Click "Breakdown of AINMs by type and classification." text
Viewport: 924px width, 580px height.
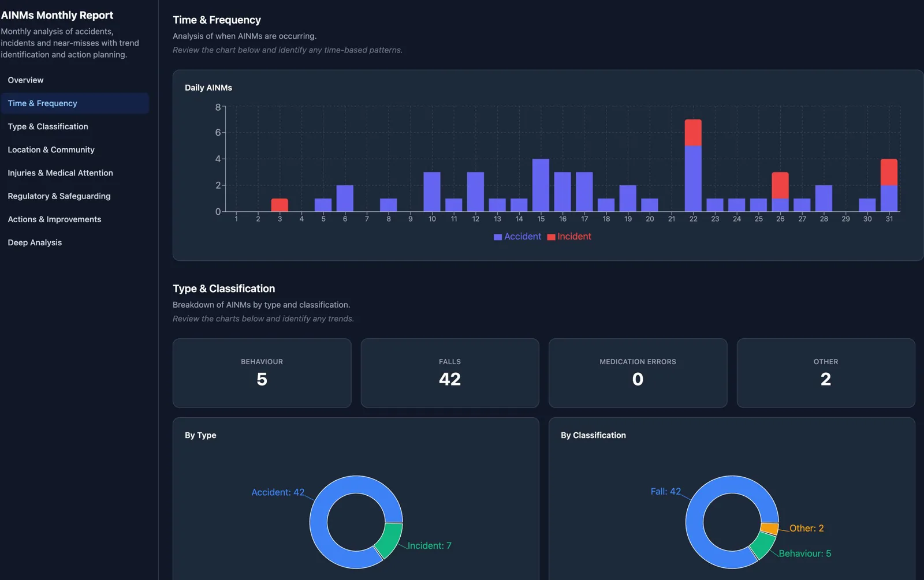(x=261, y=305)
